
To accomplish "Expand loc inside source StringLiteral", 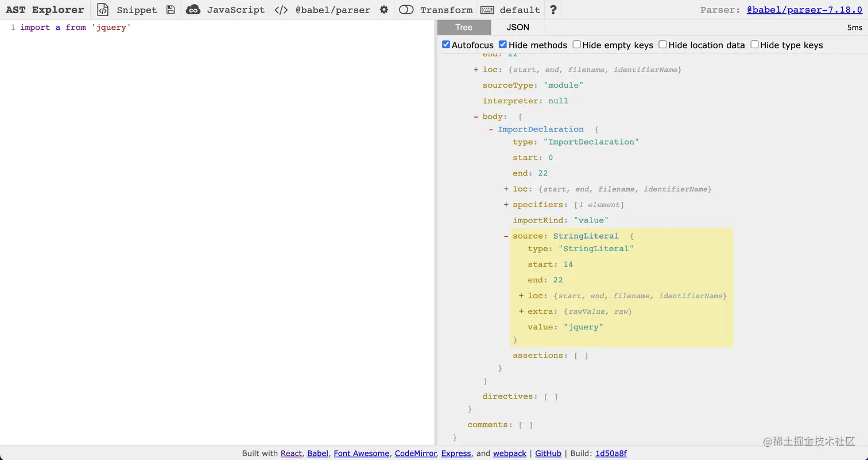I will pyautogui.click(x=521, y=295).
